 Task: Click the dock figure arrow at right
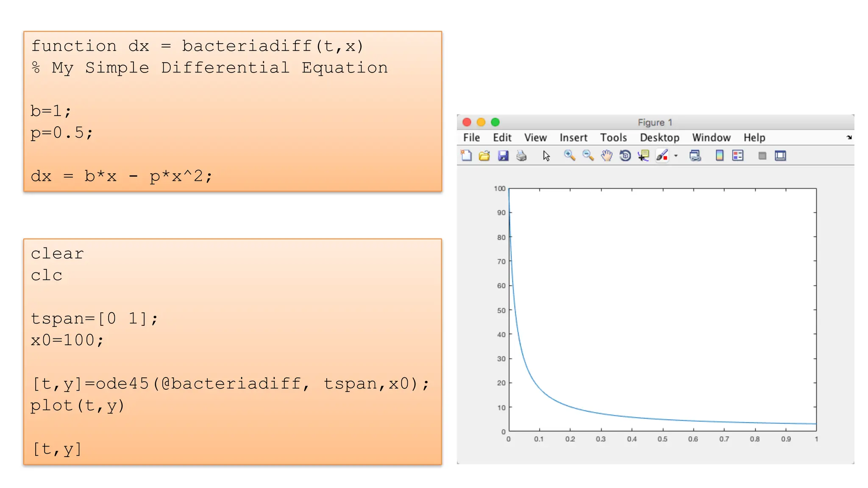pos(849,137)
